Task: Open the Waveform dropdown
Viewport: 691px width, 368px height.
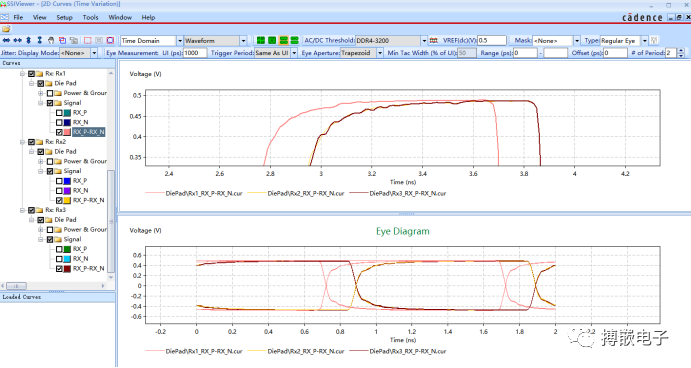Action: click(243, 41)
